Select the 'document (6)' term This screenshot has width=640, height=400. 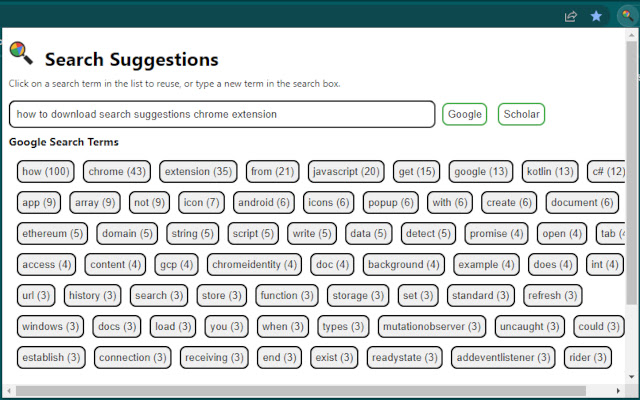(582, 202)
